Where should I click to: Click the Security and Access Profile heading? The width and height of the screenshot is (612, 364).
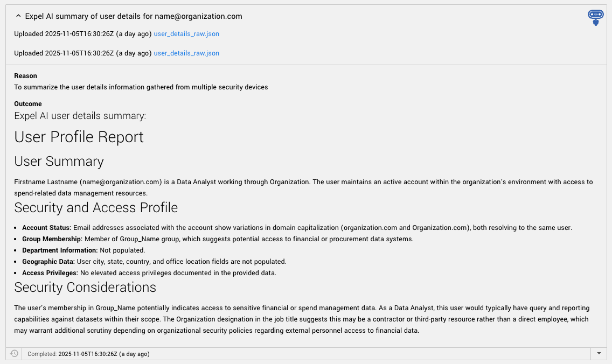[x=96, y=207]
